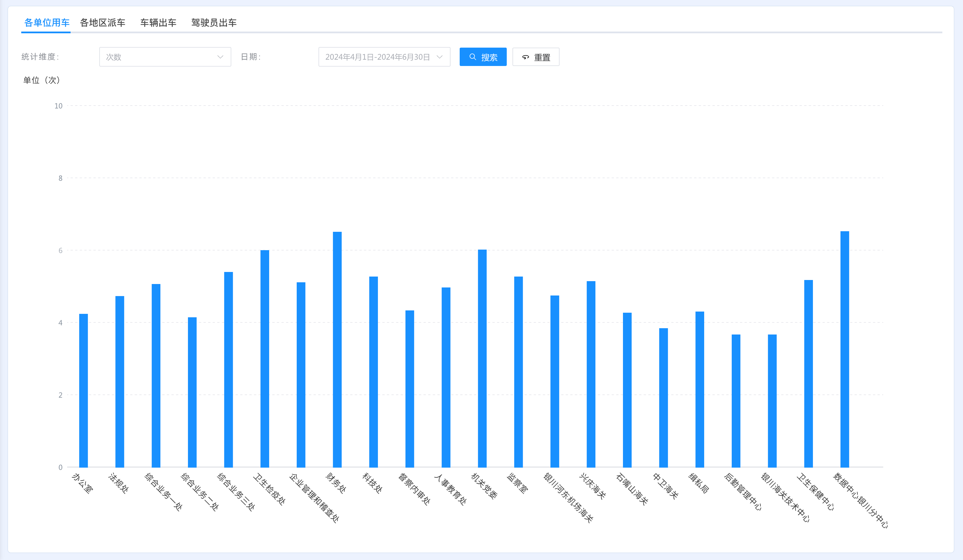Click the reset arrow icon

pos(526,57)
